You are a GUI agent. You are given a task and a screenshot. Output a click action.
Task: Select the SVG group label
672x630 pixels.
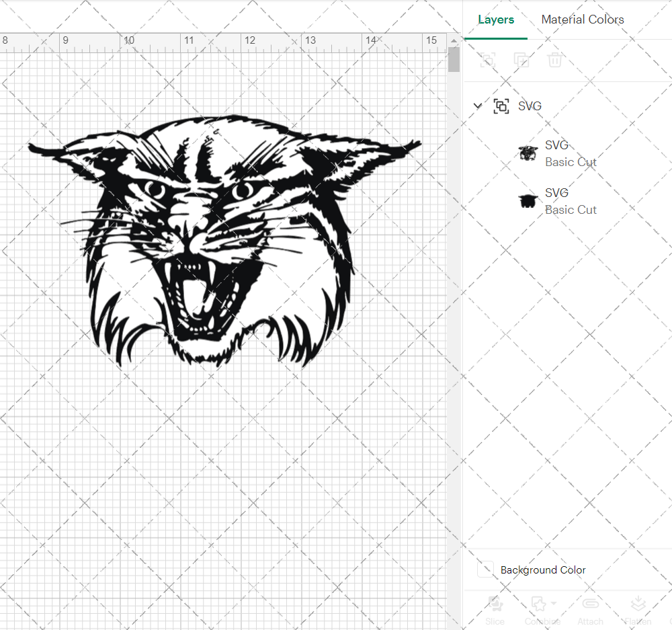click(x=530, y=106)
